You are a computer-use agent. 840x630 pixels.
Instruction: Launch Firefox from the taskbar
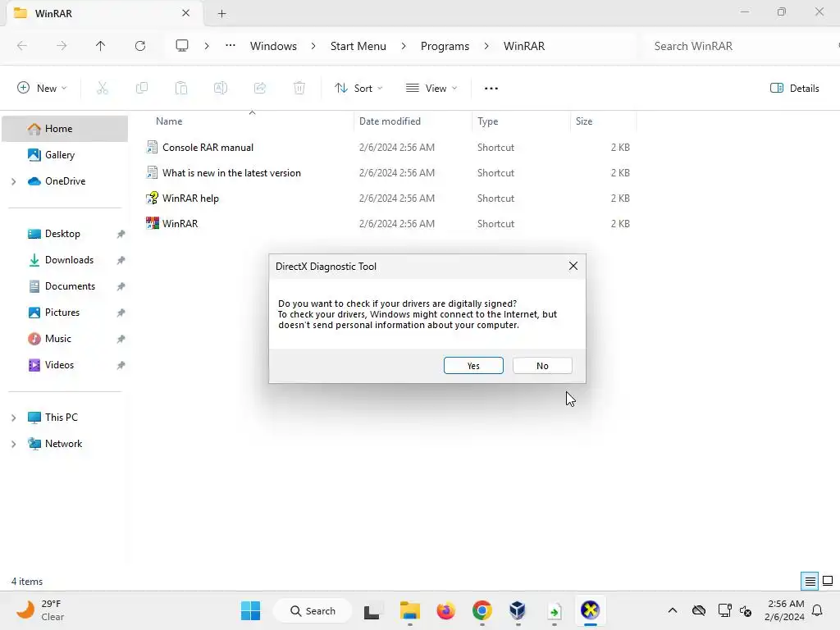tap(445, 610)
